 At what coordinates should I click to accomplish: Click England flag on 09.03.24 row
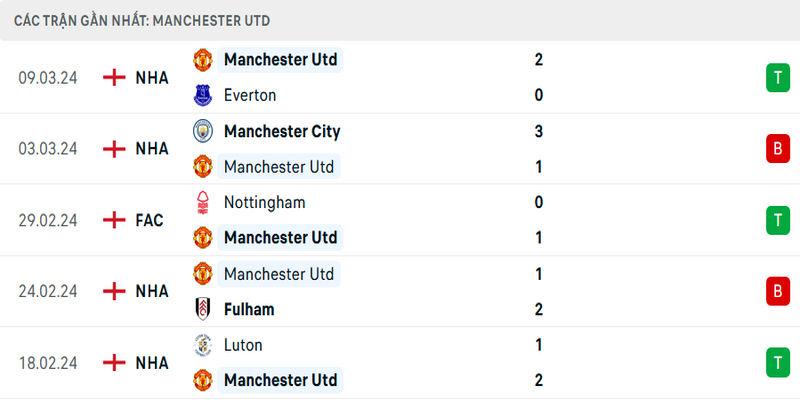click(x=115, y=78)
